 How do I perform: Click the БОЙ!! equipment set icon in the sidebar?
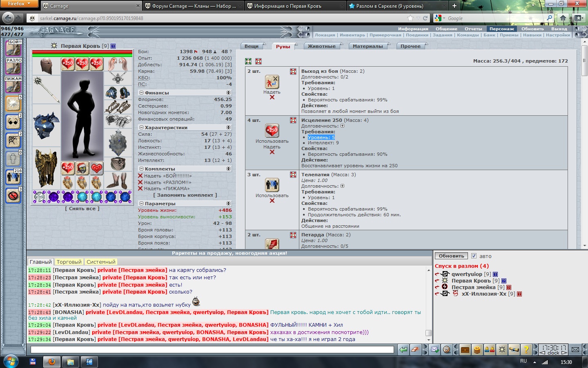(13, 48)
